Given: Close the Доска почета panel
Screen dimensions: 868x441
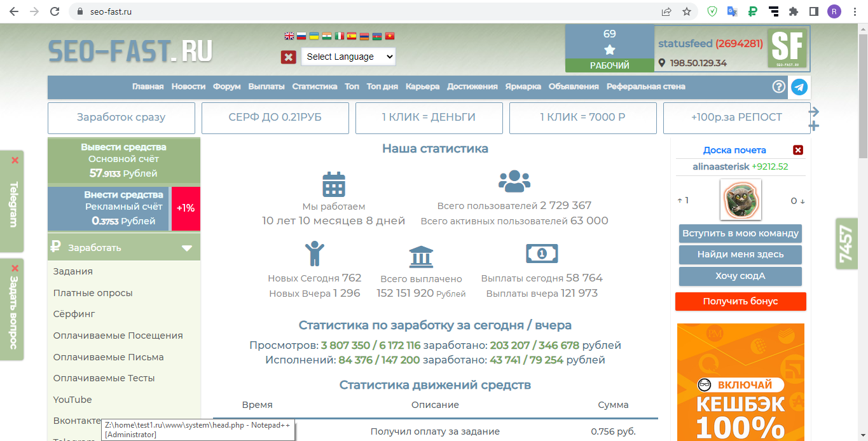Looking at the screenshot, I should click(798, 150).
